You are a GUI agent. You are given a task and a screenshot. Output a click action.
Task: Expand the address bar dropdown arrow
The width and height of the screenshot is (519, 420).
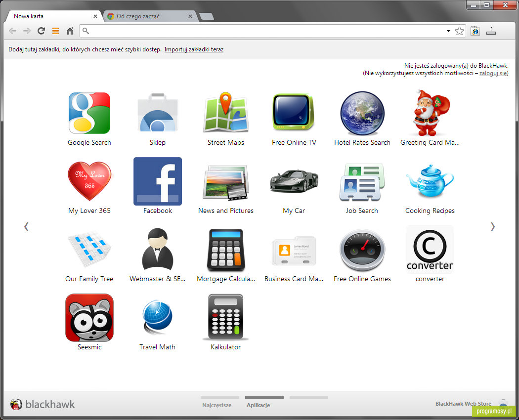448,31
